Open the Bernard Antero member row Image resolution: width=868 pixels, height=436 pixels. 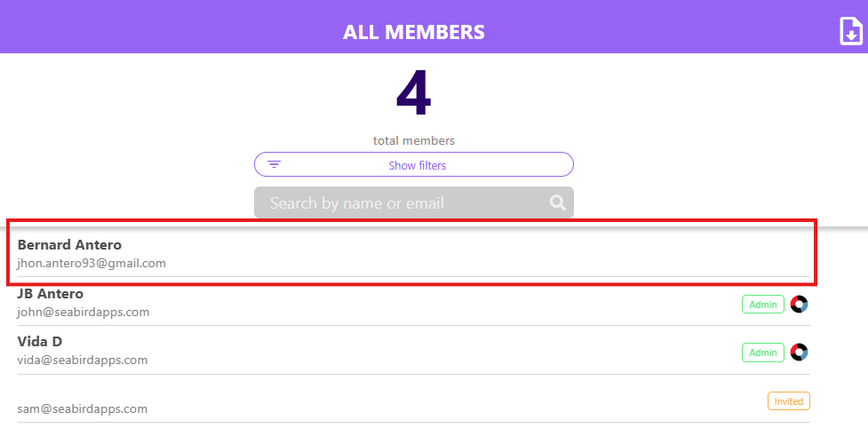pyautogui.click(x=413, y=253)
